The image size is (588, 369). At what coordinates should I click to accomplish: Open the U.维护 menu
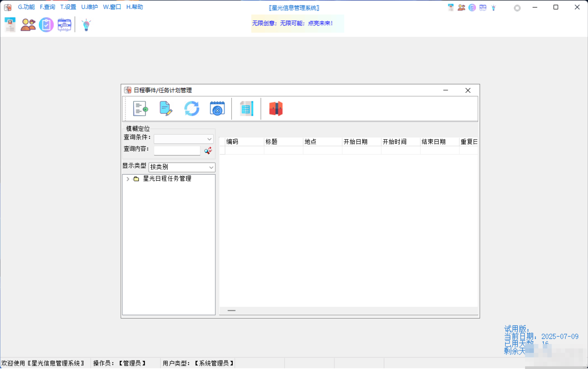point(90,7)
